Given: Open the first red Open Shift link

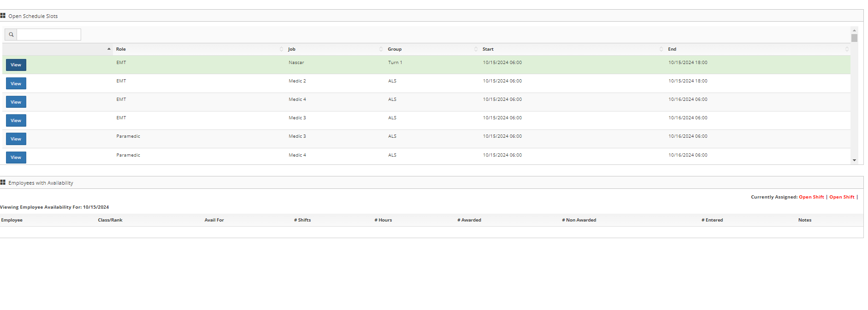Looking at the screenshot, I should pos(811,197).
